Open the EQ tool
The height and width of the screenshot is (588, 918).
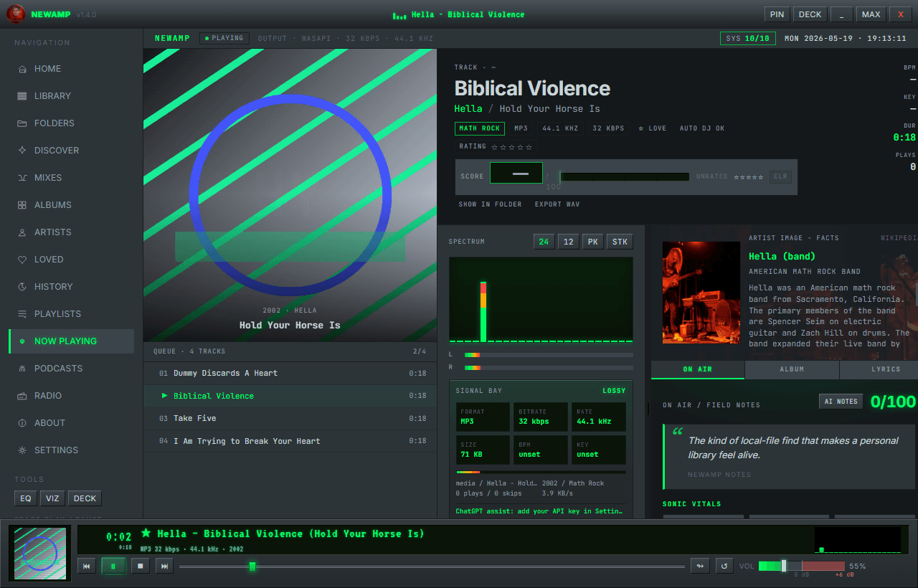point(26,498)
